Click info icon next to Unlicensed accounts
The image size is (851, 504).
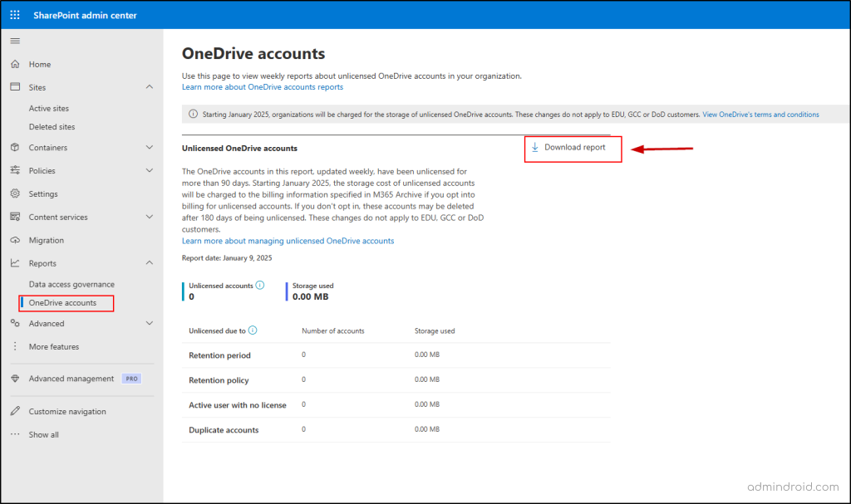pos(260,286)
